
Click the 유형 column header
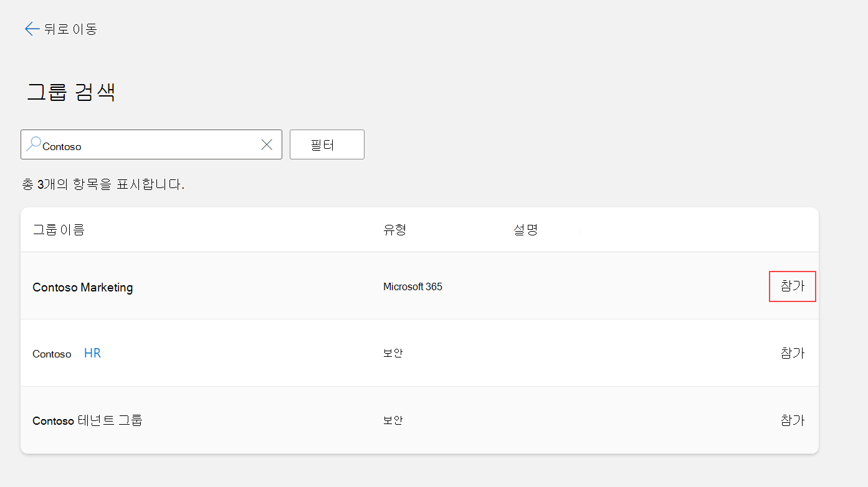pos(395,230)
